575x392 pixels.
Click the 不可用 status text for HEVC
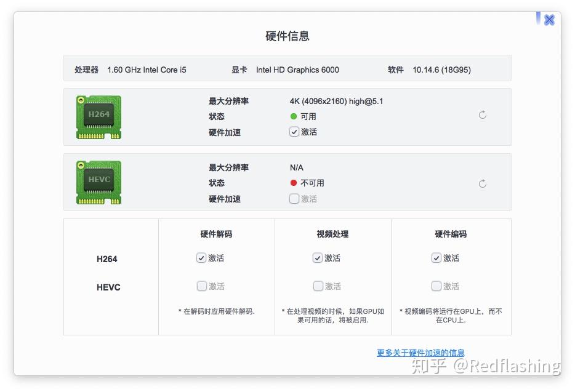(x=312, y=183)
